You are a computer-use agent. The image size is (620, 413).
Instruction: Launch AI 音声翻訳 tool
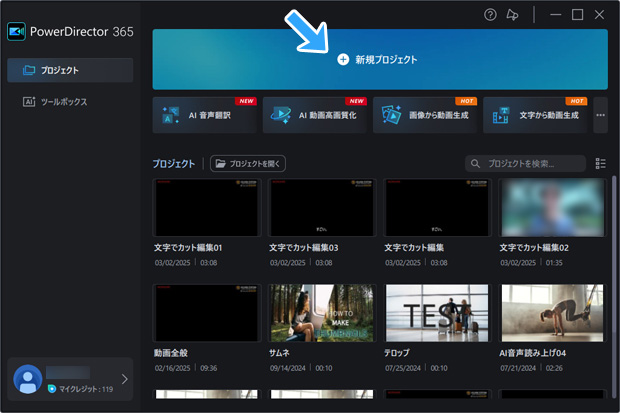(205, 115)
